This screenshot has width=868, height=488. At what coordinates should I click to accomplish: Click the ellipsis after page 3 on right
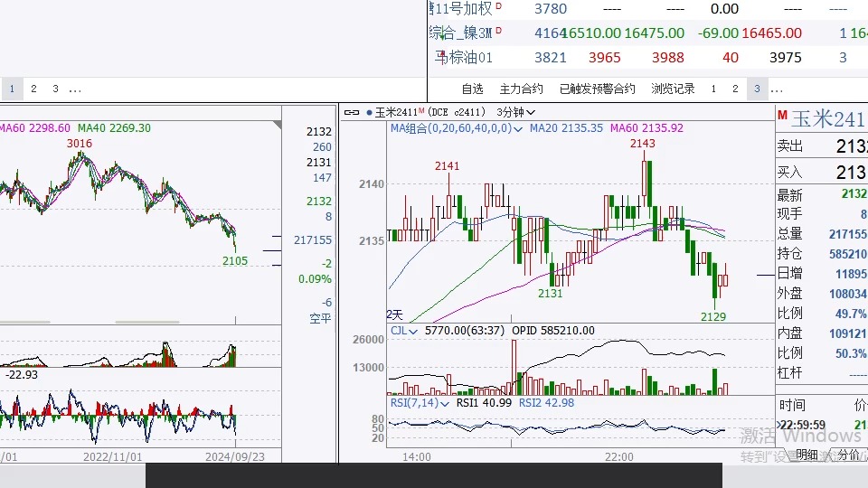click(777, 89)
